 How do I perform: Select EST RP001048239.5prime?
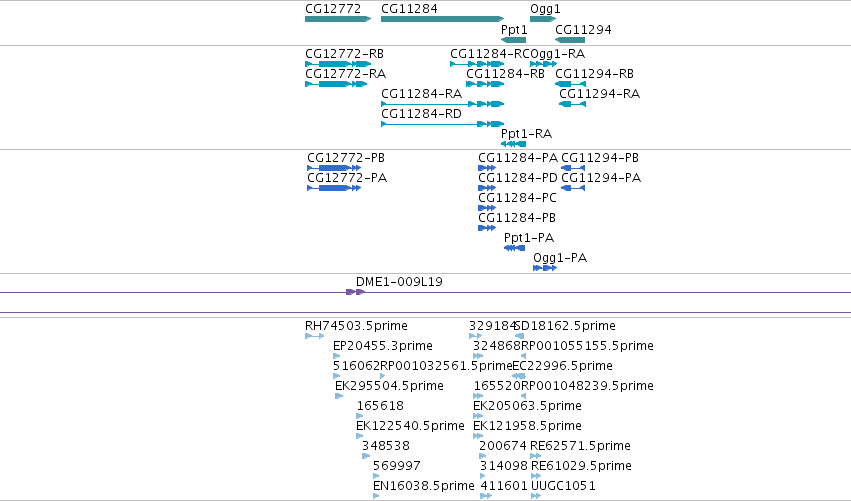(587, 386)
